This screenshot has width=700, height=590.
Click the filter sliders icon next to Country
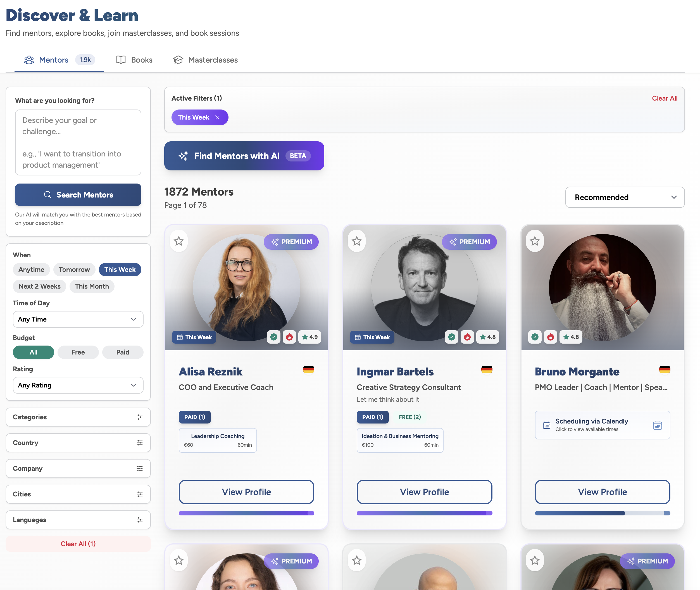[140, 443]
